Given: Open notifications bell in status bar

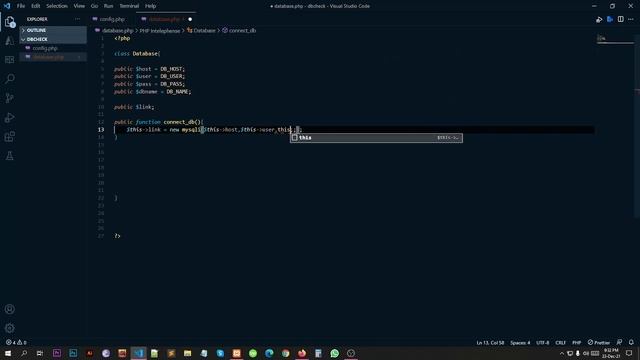Looking at the screenshot, I should [x=631, y=342].
